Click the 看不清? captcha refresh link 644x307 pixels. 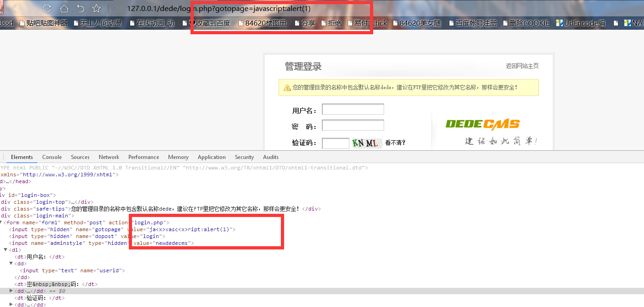[395, 143]
